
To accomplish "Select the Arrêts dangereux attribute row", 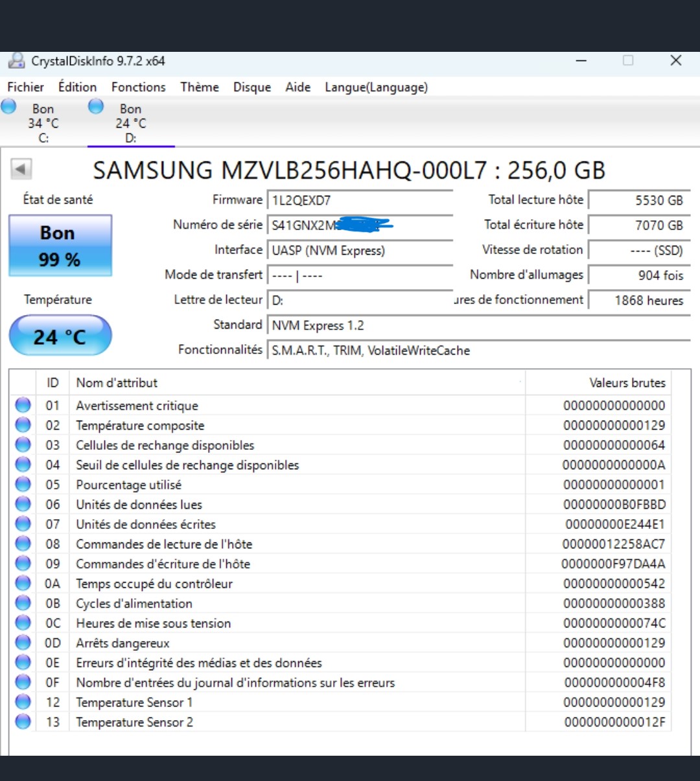I will click(340, 642).
